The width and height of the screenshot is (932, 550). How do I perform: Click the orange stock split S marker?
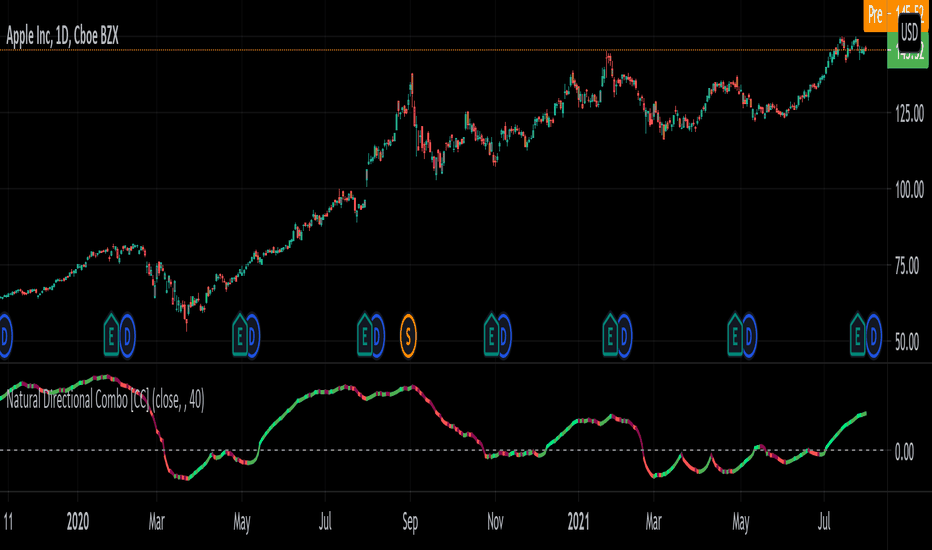tap(408, 336)
